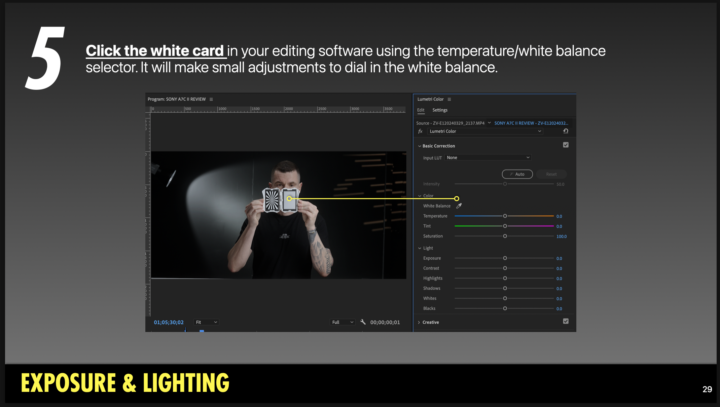Toggle the Basic Correction checkbox
Screen dimensions: 720x407
point(566,145)
